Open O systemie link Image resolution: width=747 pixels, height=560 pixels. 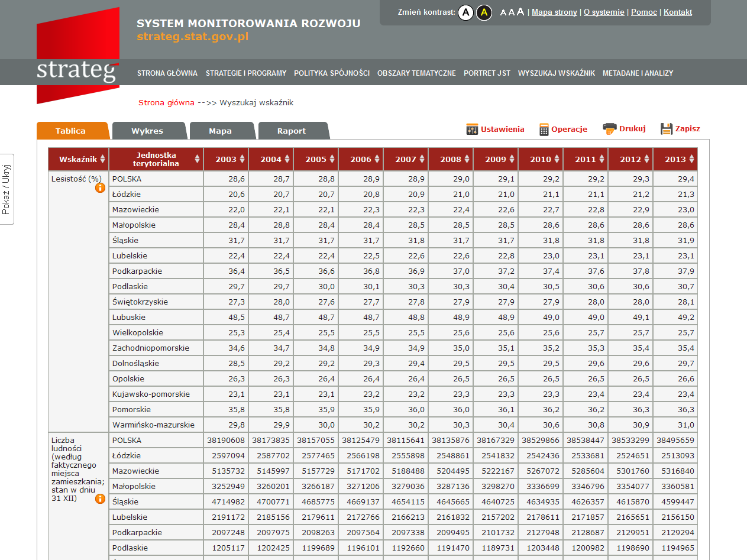click(604, 12)
